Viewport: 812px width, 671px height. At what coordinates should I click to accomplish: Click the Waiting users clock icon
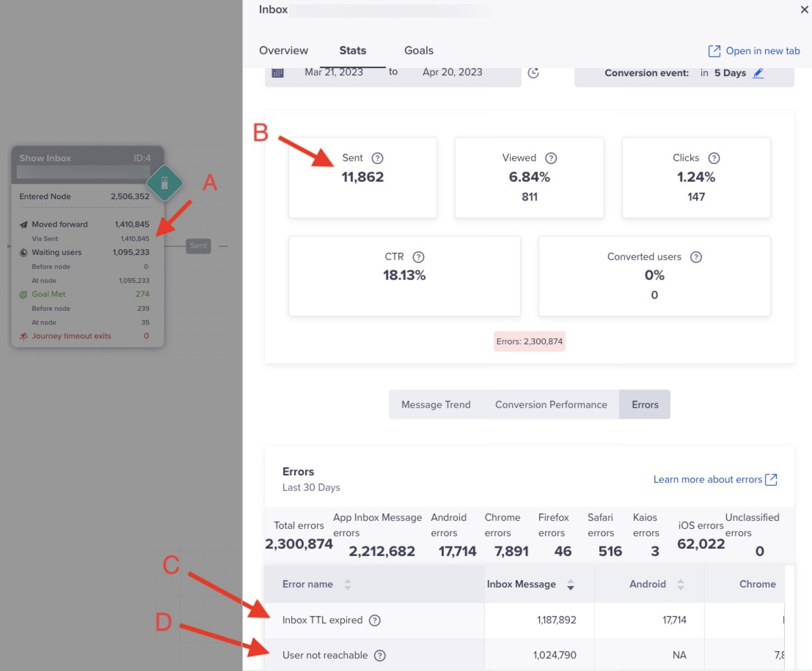[x=23, y=252]
